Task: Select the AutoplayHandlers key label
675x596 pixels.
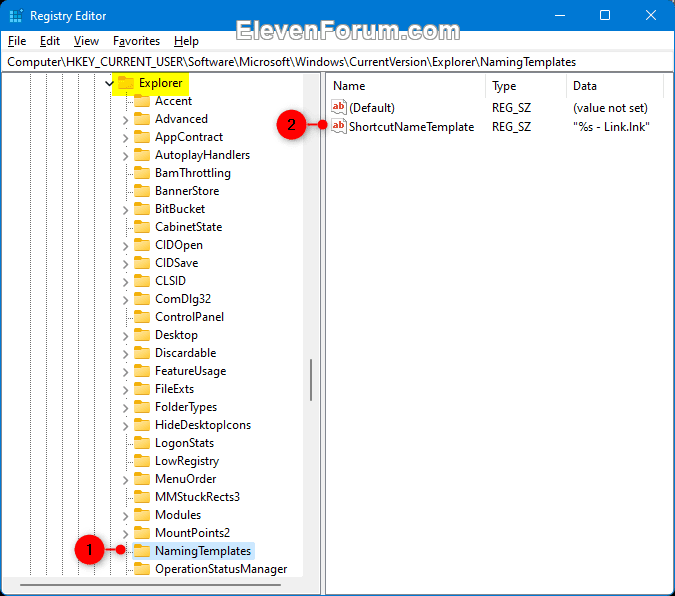Action: [202, 155]
